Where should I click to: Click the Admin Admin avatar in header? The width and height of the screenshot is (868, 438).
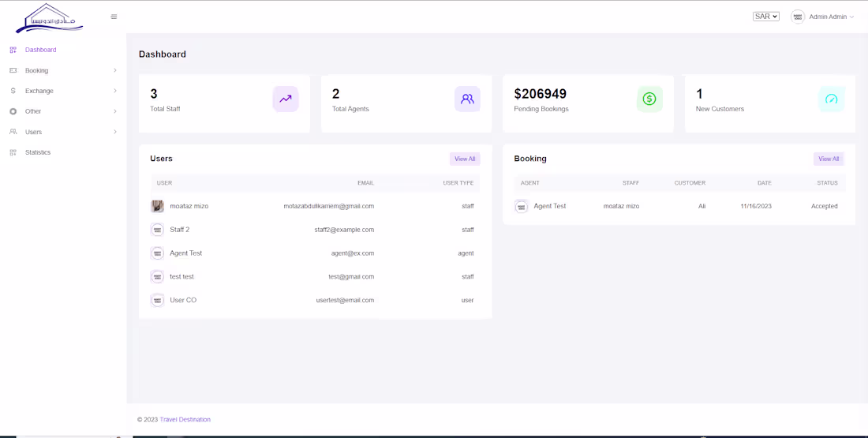798,17
